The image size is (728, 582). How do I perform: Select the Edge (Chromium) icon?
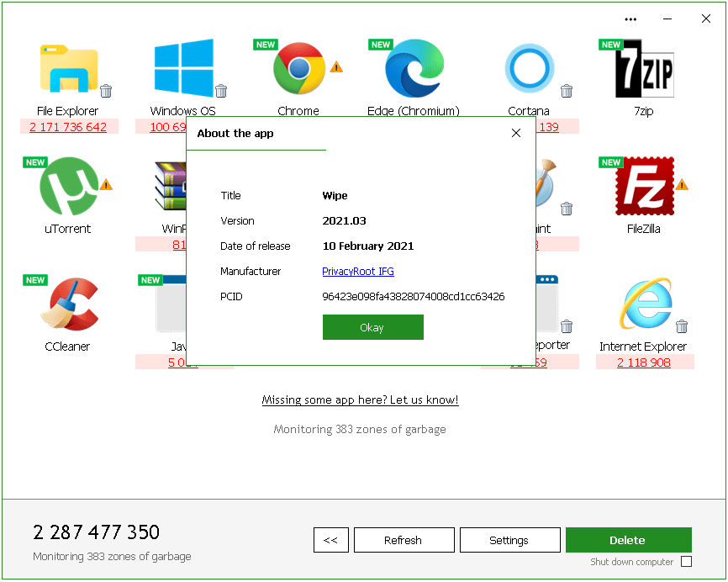point(414,68)
